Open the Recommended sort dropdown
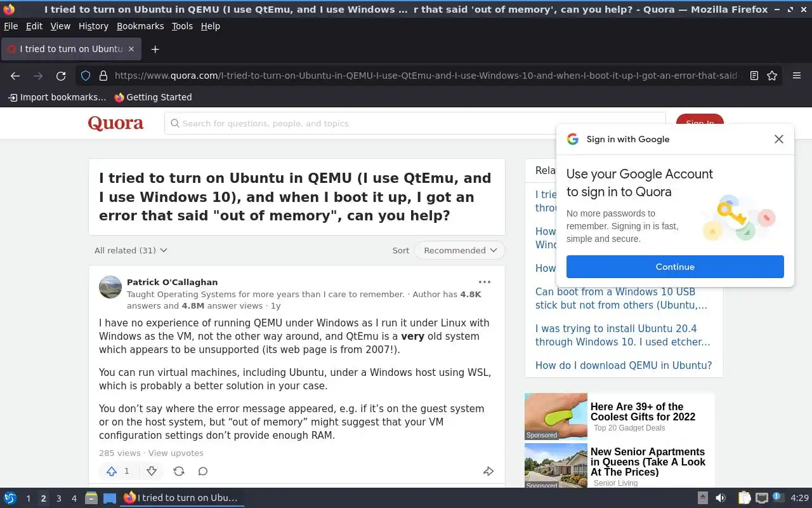Image resolution: width=812 pixels, height=508 pixels. click(x=460, y=250)
